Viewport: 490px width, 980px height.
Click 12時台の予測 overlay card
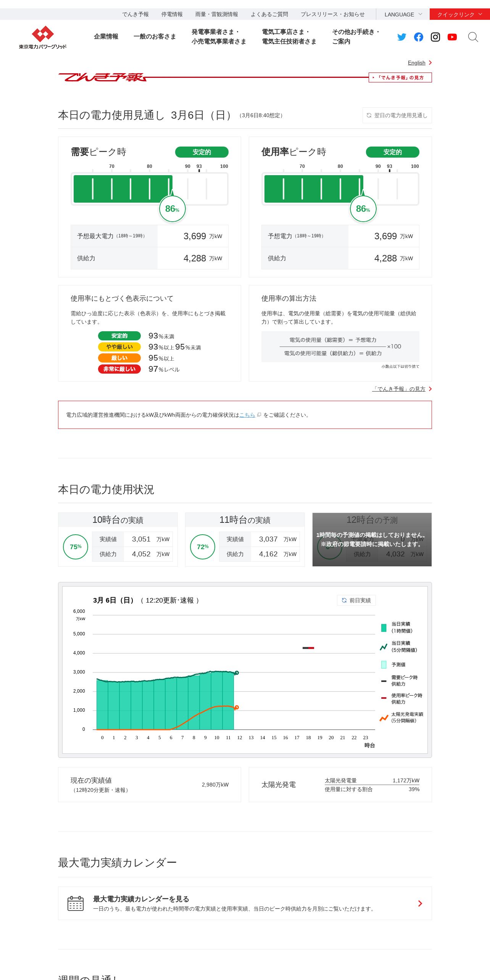click(x=372, y=540)
